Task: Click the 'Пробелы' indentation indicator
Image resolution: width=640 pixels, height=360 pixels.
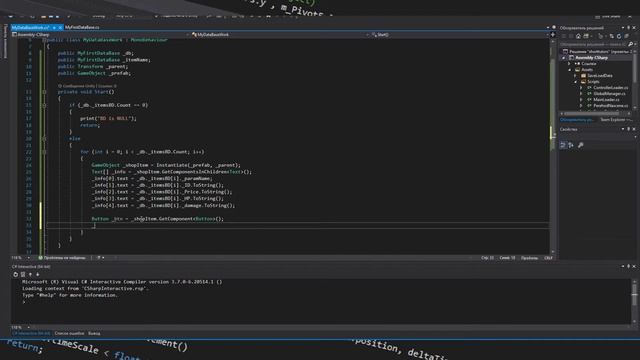Action: [529, 258]
